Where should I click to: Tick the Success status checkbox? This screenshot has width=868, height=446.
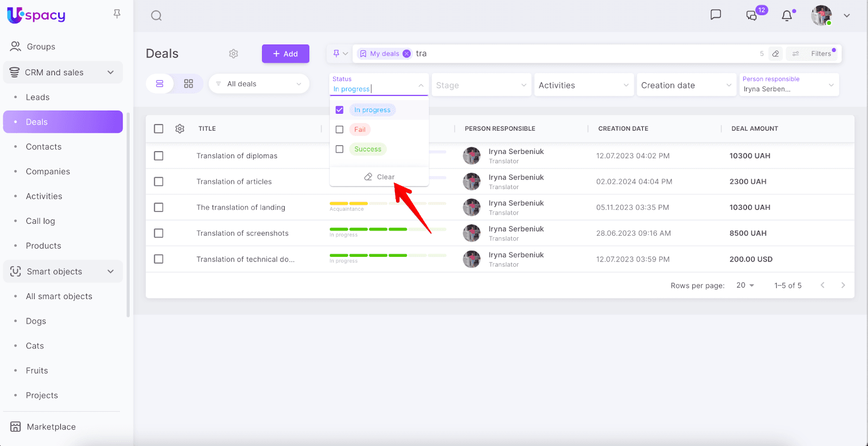(340, 149)
